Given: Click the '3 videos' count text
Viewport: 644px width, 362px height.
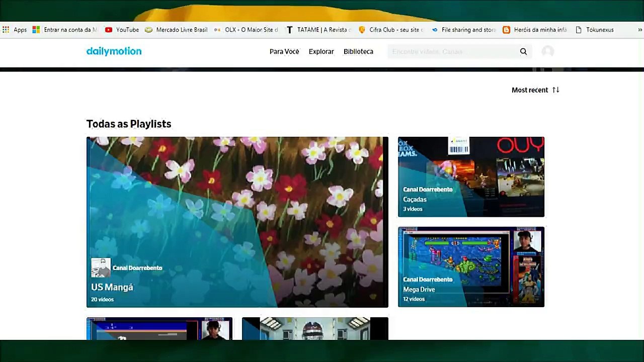Looking at the screenshot, I should (x=413, y=209).
